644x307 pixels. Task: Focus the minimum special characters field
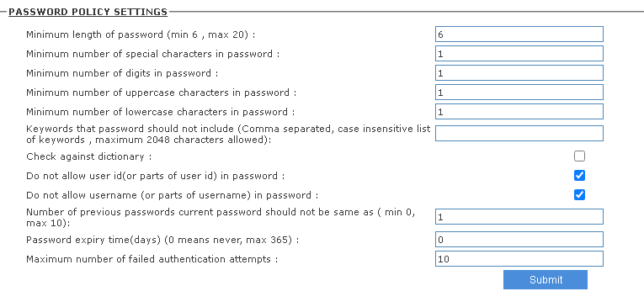519,53
